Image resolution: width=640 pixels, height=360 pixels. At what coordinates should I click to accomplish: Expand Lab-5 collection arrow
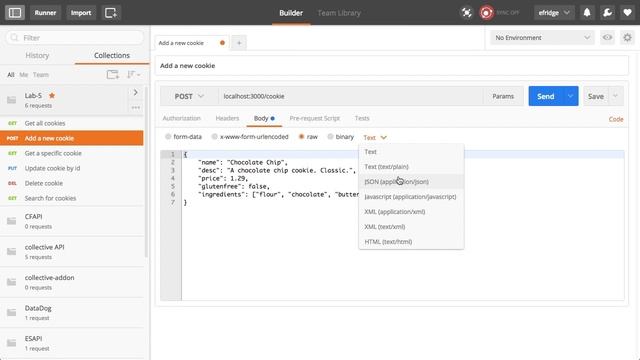136,93
